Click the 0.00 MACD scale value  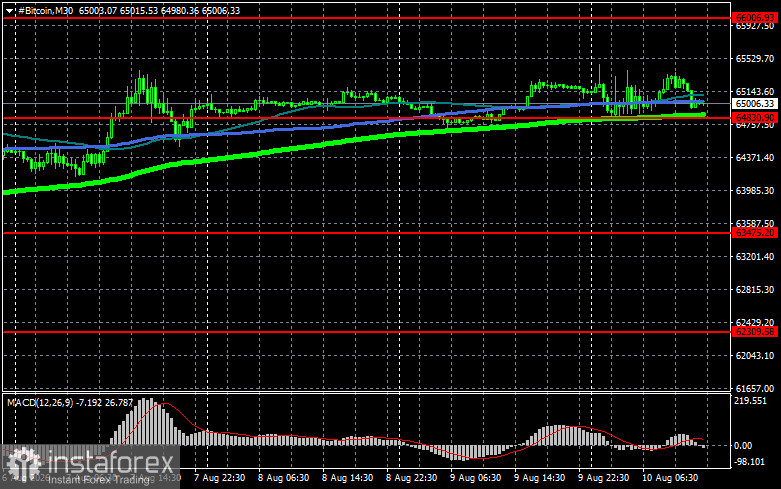(x=743, y=446)
